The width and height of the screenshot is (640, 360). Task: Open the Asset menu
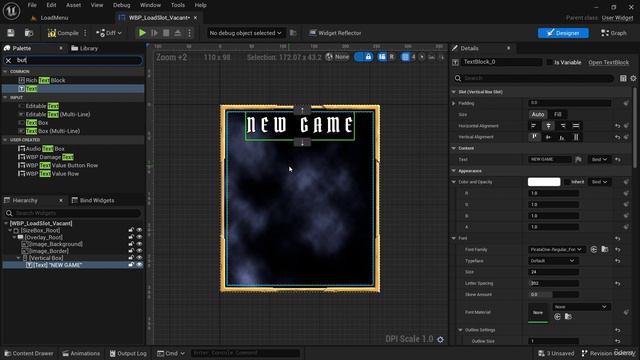73,5
